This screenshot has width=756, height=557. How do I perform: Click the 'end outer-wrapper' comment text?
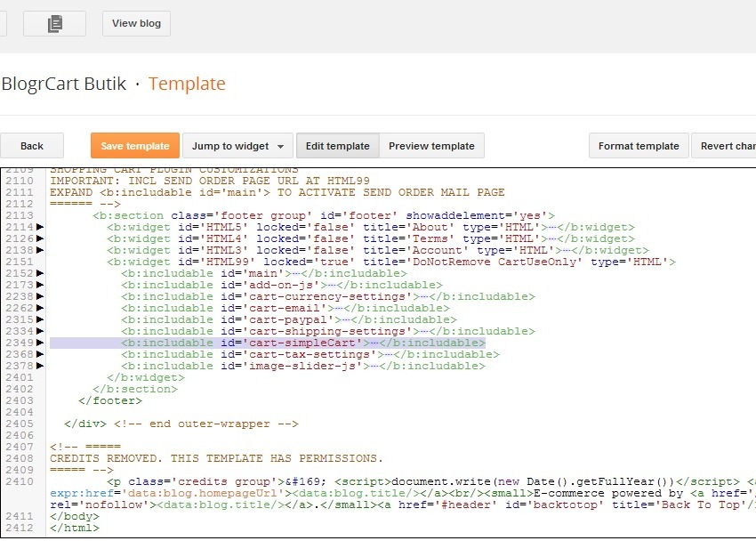[205, 424]
